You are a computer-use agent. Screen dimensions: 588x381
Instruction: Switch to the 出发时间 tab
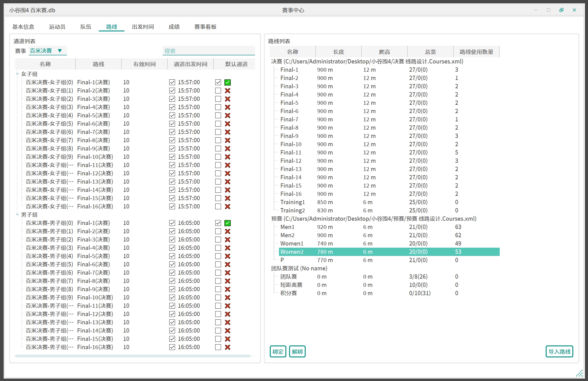pyautogui.click(x=143, y=27)
